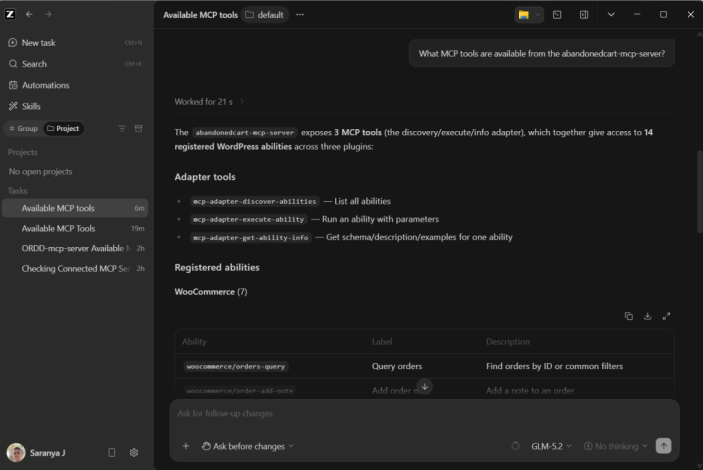The width and height of the screenshot is (703, 470).
Task: Open the Skills section
Action: pyautogui.click(x=75, y=106)
